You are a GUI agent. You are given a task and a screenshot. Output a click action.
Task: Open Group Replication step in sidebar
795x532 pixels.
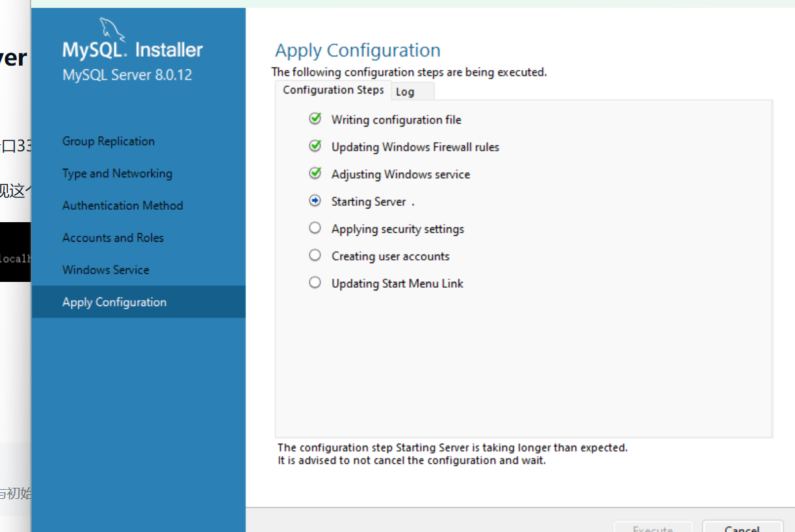tap(109, 141)
